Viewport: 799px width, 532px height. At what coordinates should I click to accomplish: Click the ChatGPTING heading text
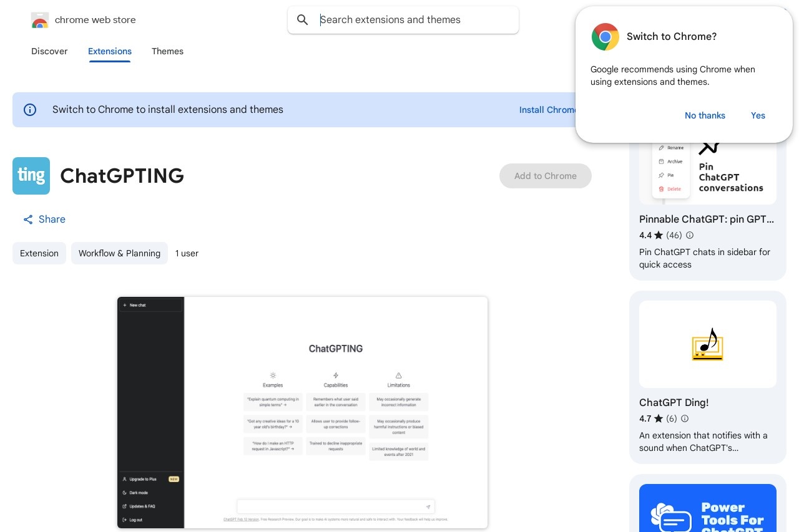point(122,176)
